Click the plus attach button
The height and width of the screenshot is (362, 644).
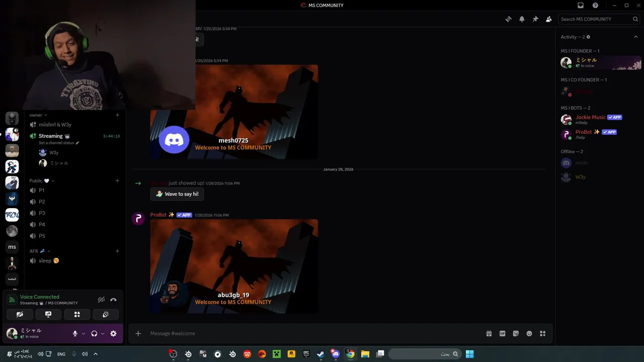pyautogui.click(x=138, y=333)
